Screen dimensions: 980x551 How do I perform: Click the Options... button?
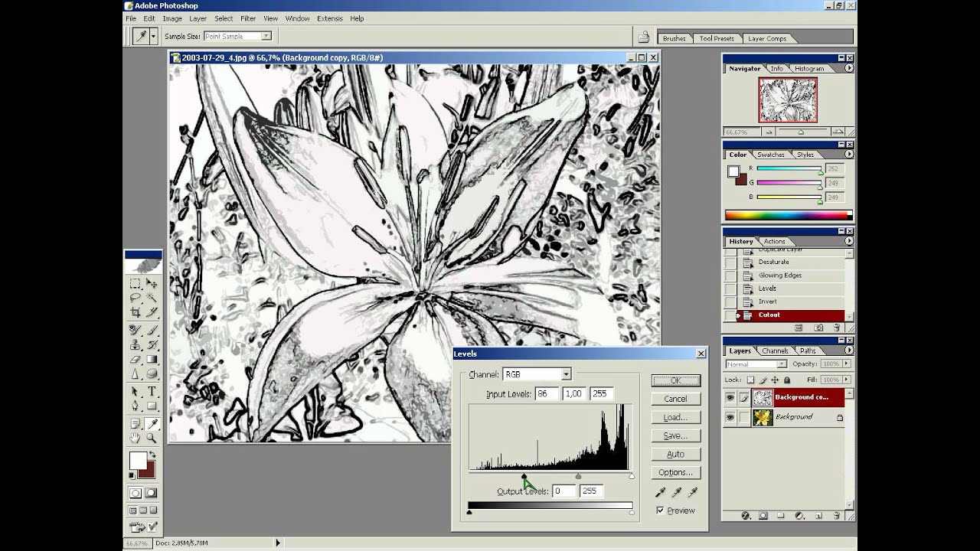click(675, 472)
